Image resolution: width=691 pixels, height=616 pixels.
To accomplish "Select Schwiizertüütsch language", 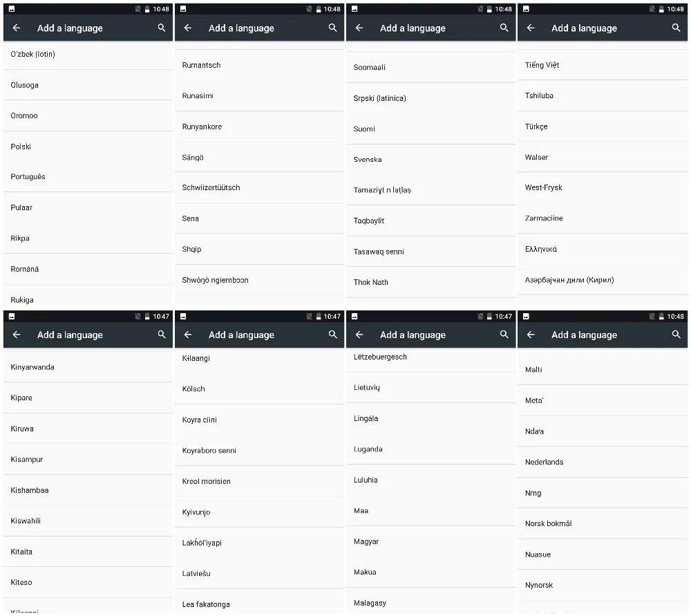I will (260, 187).
